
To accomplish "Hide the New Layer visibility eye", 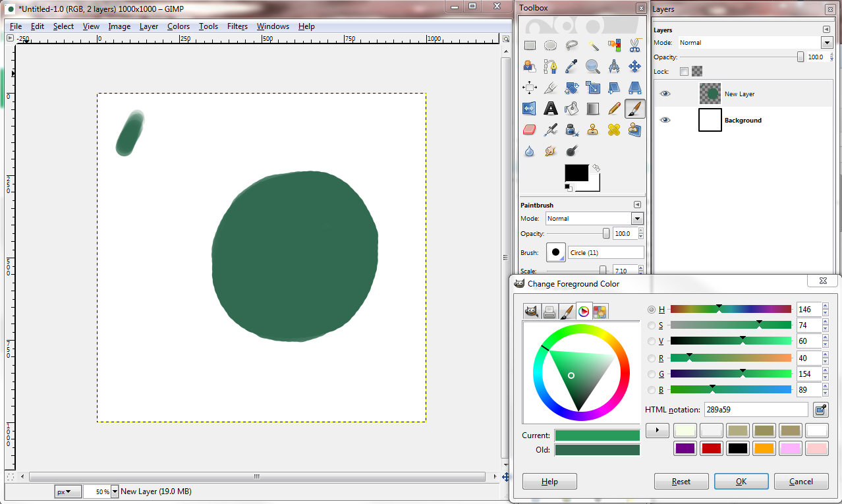I will tap(665, 94).
